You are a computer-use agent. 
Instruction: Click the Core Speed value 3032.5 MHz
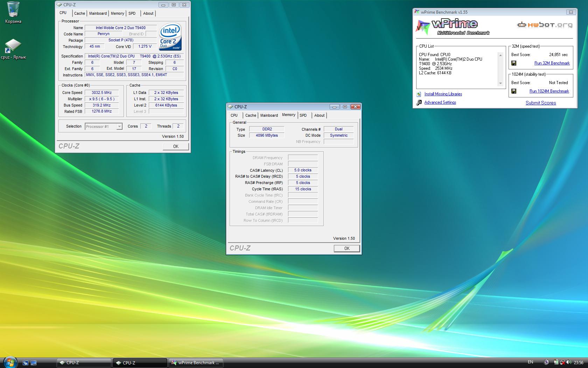pos(101,93)
